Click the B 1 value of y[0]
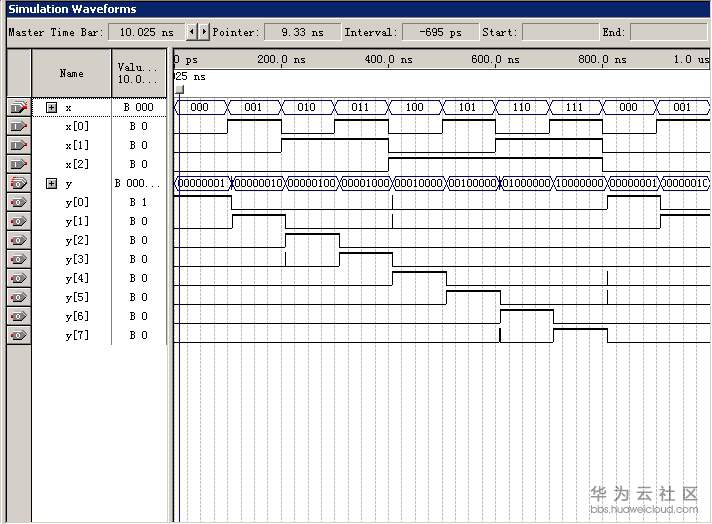The image size is (712, 524). [138, 202]
